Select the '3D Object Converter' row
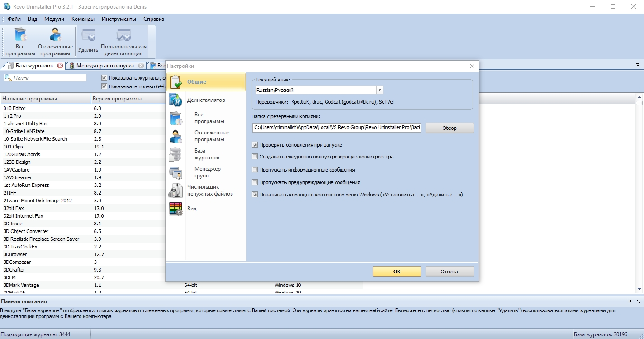 click(x=83, y=231)
